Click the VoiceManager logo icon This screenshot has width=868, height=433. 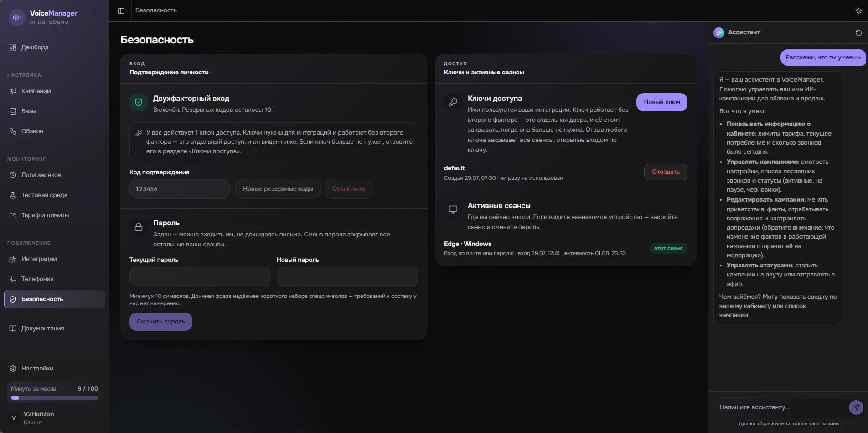17,17
